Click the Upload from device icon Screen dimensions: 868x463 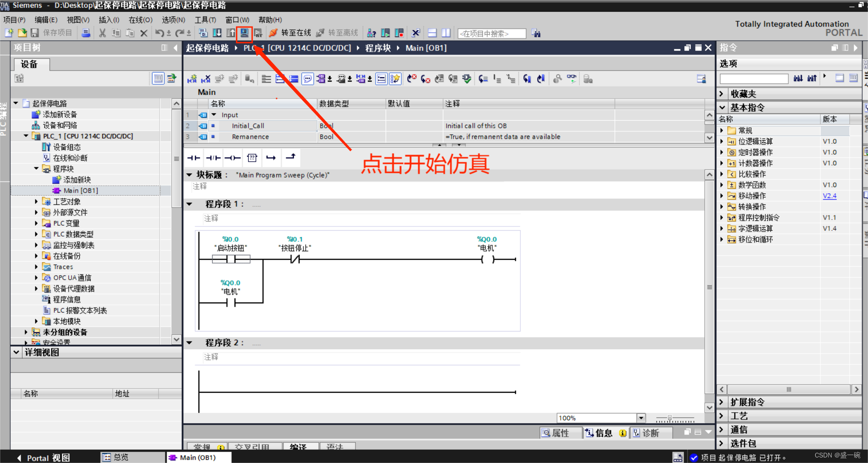click(231, 33)
